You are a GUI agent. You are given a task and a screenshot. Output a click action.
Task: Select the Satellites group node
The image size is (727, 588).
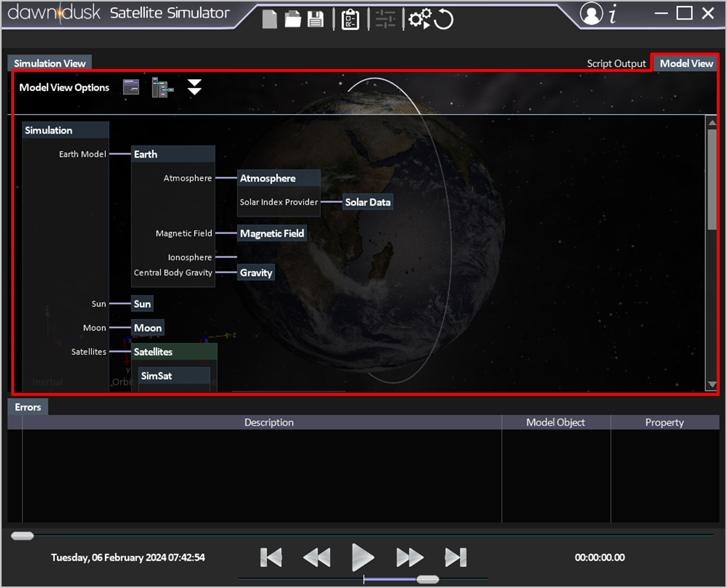click(x=174, y=352)
